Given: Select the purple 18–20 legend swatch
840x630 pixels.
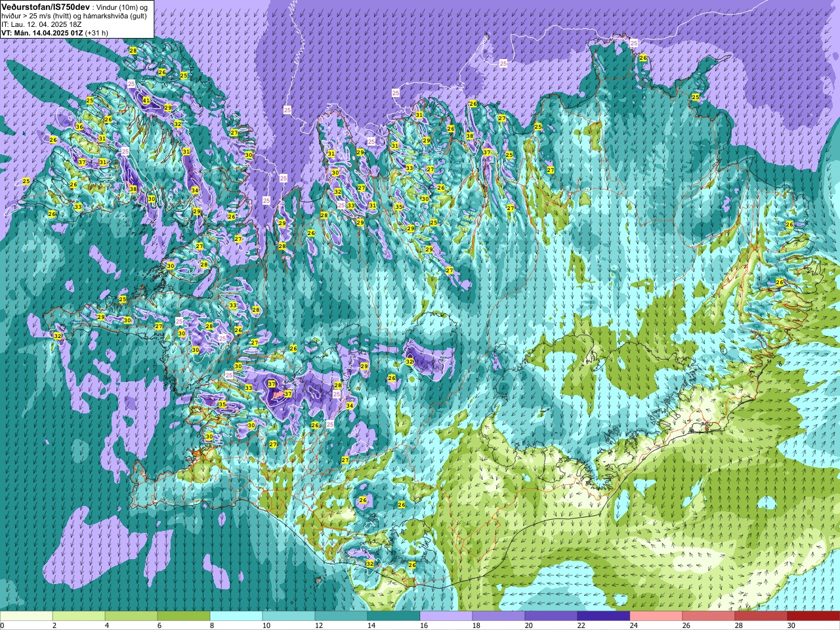Looking at the screenshot, I should tap(499, 616).
